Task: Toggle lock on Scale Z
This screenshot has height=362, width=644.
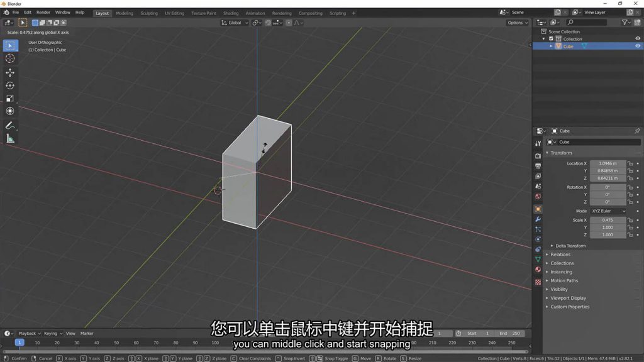Action: point(630,235)
